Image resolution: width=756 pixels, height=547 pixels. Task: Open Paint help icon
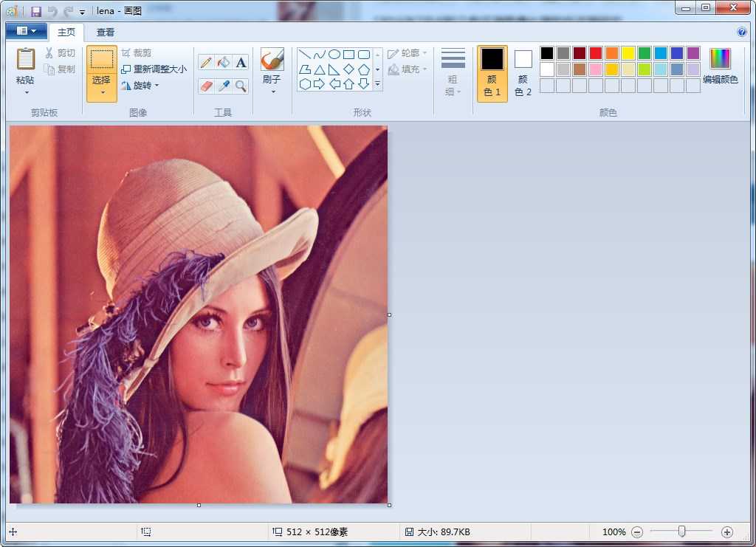pos(742,32)
